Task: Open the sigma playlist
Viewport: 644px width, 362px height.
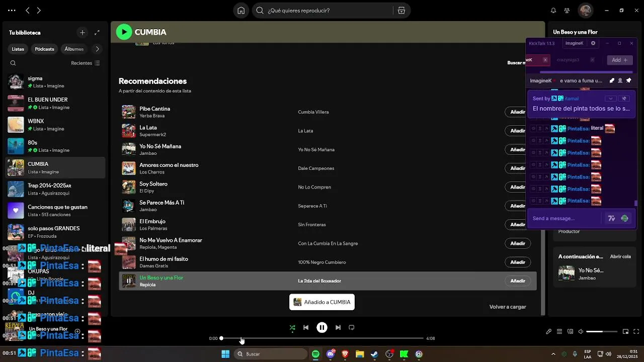Action: tap(55, 82)
